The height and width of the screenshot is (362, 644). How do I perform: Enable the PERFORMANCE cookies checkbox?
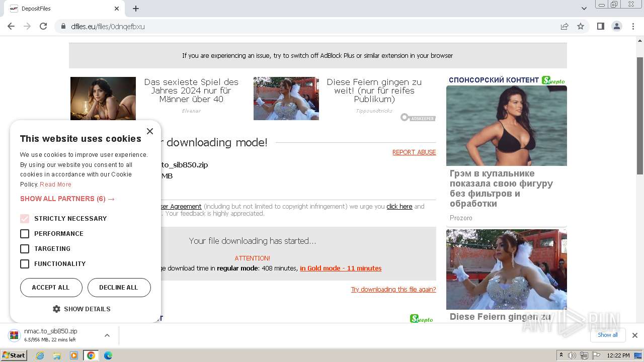tap(25, 234)
